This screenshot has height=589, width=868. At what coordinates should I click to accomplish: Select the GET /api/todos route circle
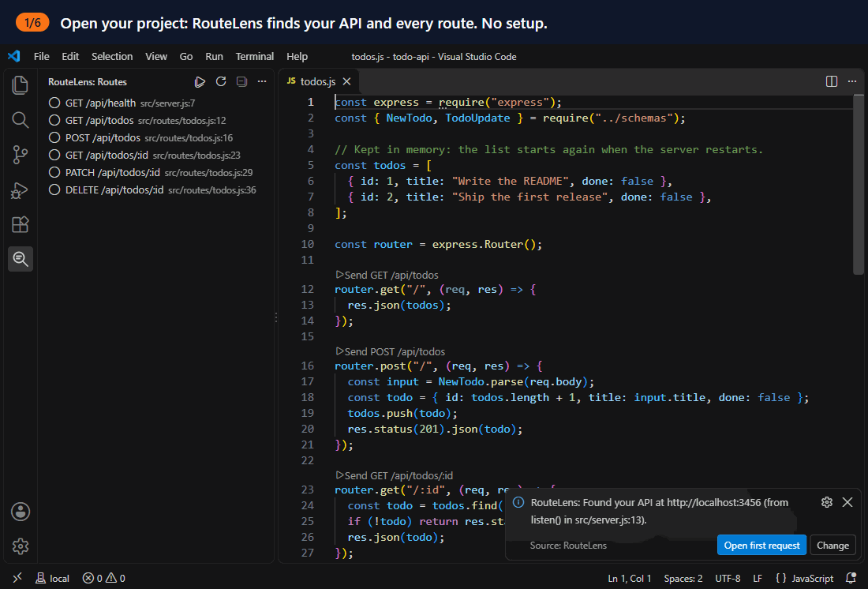54,120
